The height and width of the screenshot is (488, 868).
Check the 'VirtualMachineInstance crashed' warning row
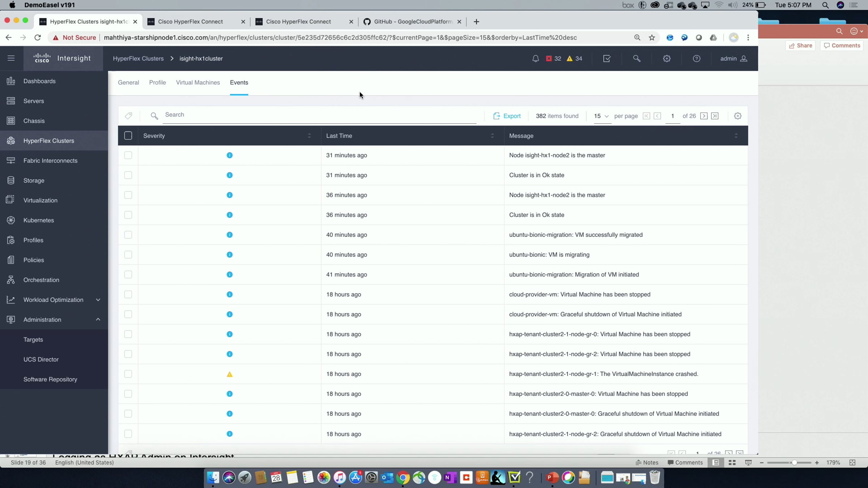128,374
